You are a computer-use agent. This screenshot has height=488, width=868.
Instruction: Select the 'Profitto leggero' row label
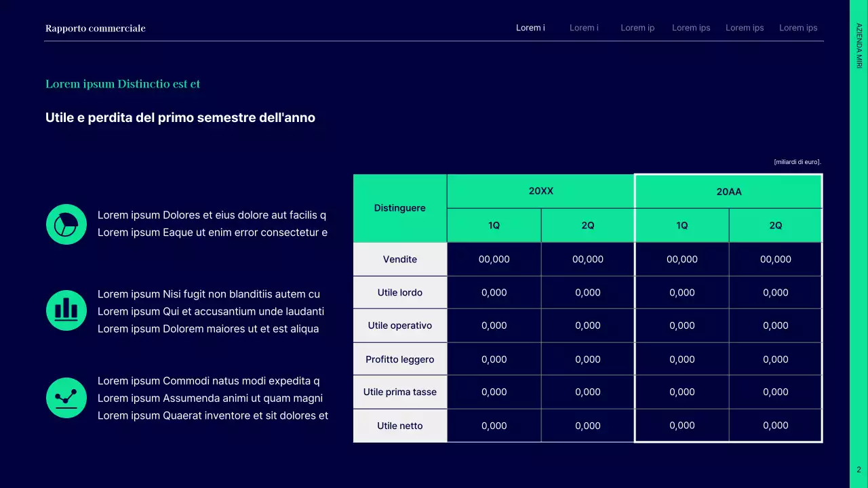click(x=400, y=359)
